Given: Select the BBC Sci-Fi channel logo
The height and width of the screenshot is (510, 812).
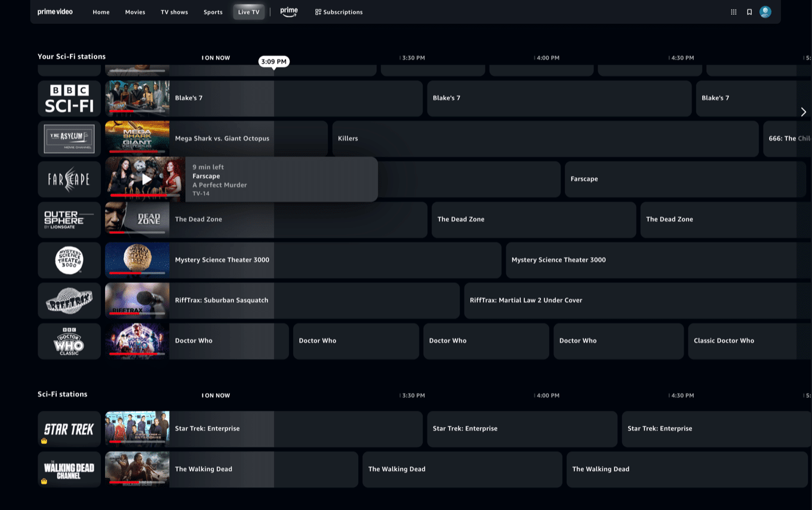Looking at the screenshot, I should click(69, 98).
